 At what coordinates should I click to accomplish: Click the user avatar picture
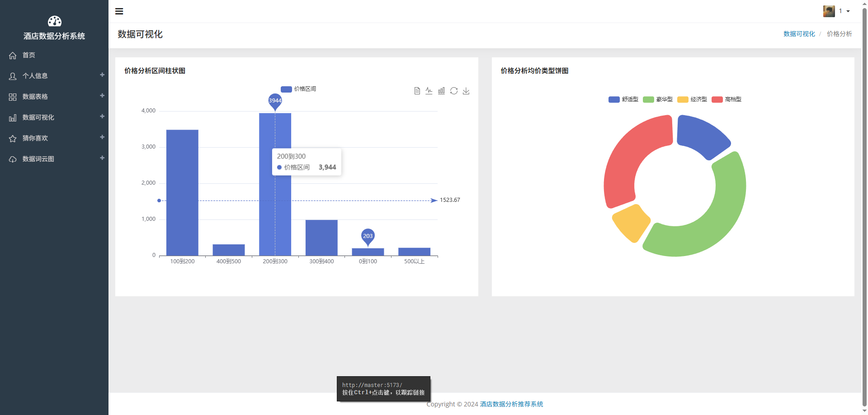tap(829, 11)
